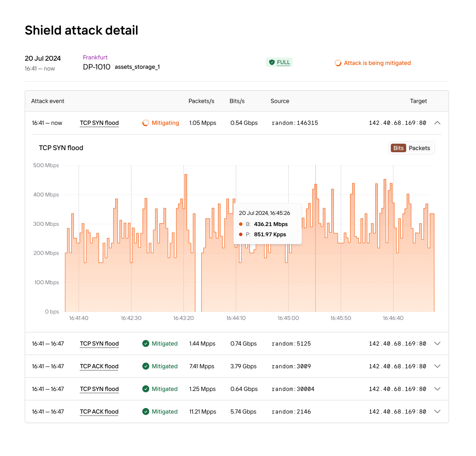Click the 3.79 Gbps bits value
This screenshot has width=476, height=456.
coord(243,366)
